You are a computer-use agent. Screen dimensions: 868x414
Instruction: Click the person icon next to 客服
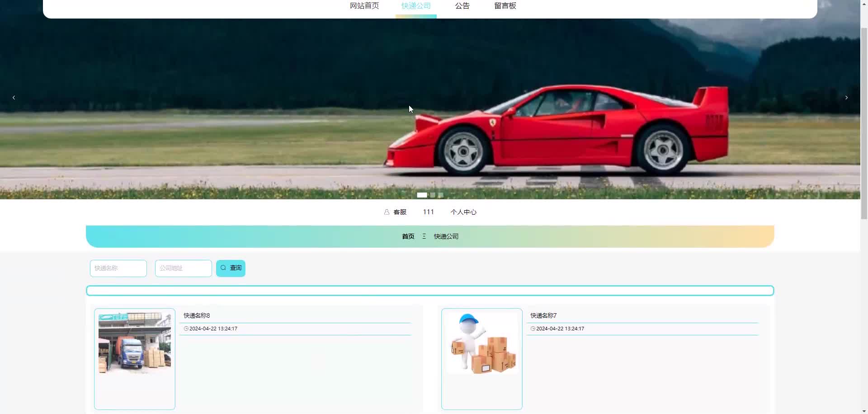click(387, 212)
